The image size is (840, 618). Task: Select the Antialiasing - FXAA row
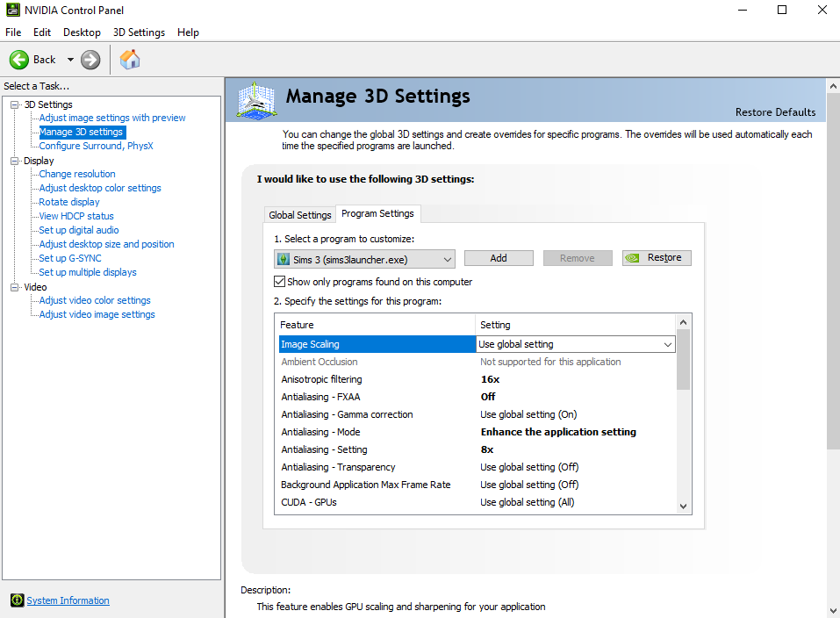tap(477, 397)
